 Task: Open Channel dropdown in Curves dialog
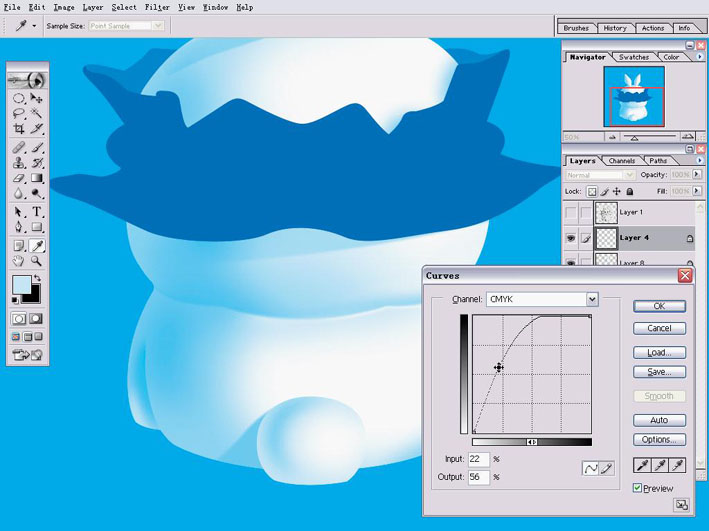(592, 299)
